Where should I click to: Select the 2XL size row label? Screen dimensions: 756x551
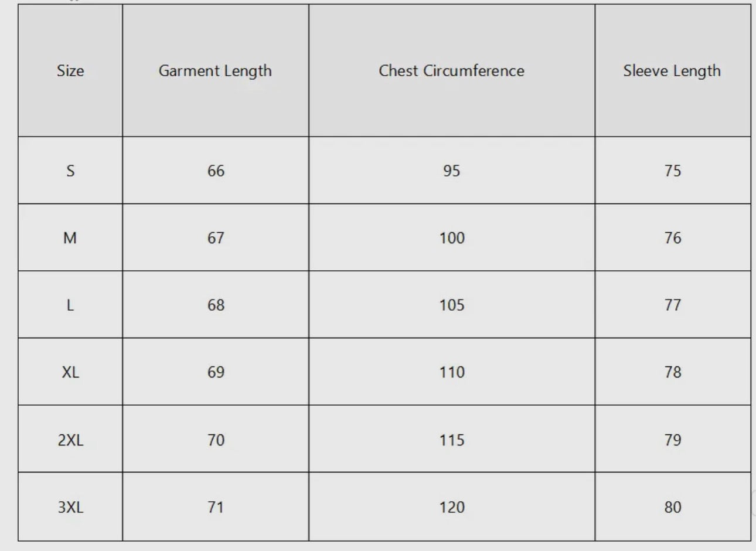[70, 440]
